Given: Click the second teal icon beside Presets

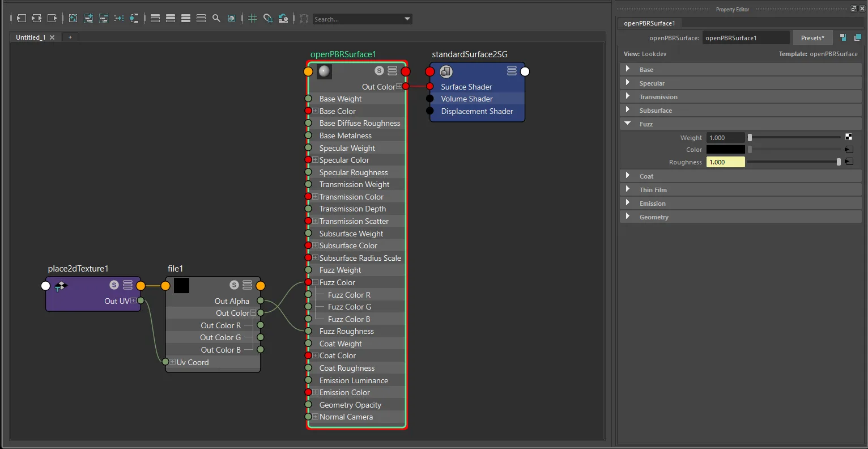Looking at the screenshot, I should 857,37.
